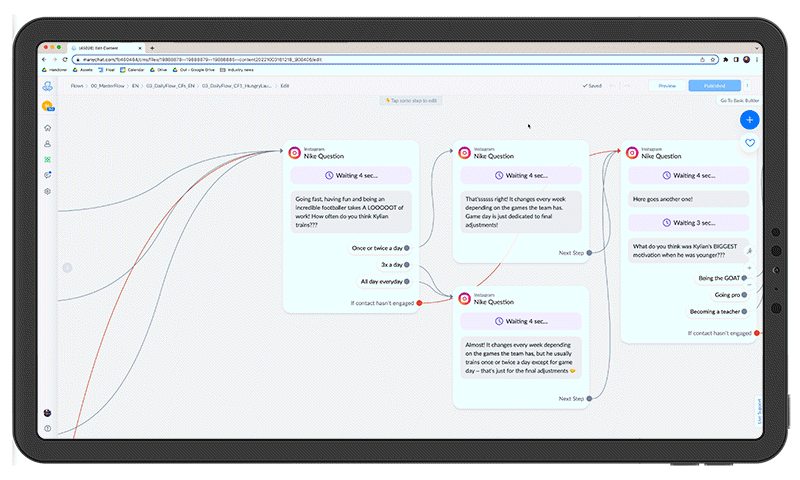Open the Assets bookmark
The height and width of the screenshot is (480, 800).
(83, 70)
